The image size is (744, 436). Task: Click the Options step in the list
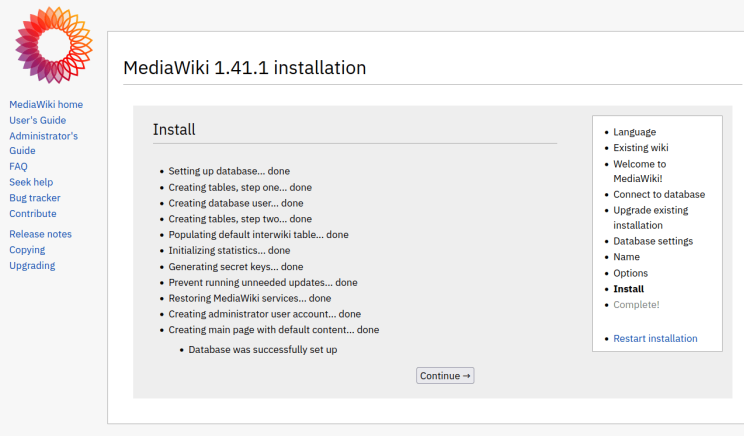tap(630, 273)
